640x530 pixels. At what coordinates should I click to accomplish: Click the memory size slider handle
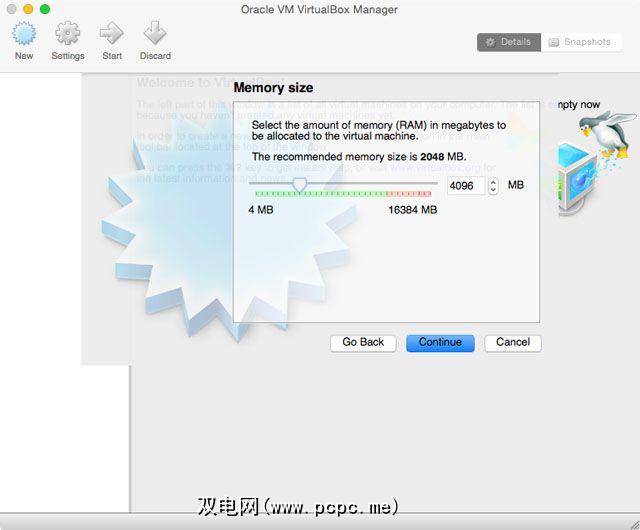click(300, 185)
